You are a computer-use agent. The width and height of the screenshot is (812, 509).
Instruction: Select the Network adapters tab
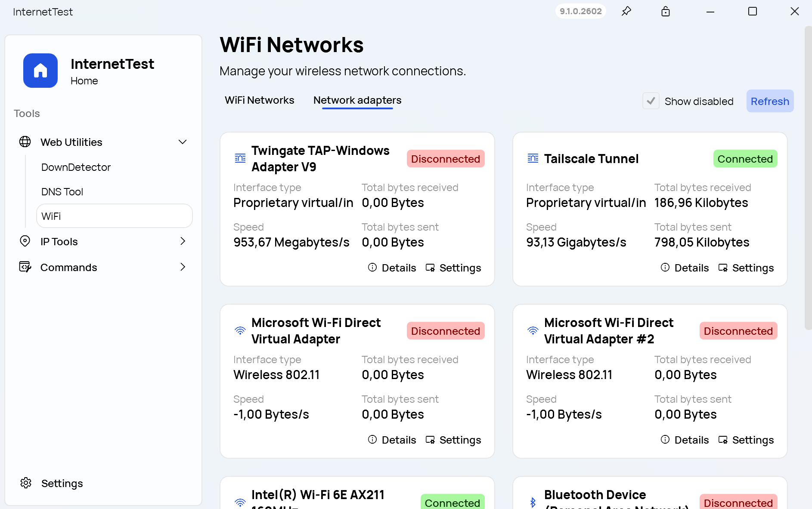(x=357, y=100)
